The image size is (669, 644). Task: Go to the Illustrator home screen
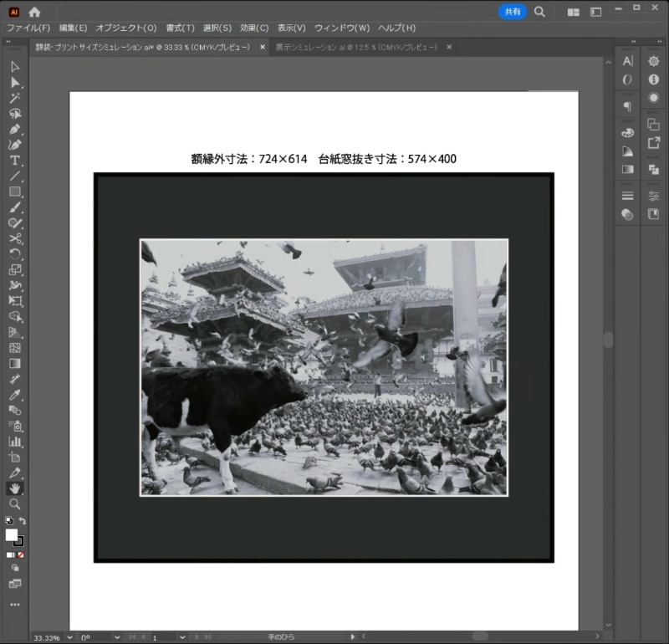[x=34, y=12]
